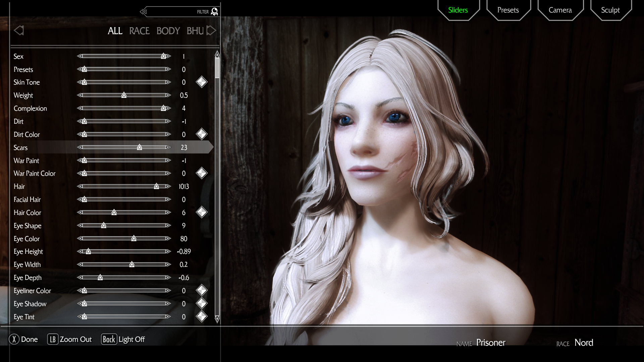The width and height of the screenshot is (644, 362).
Task: Go to previous category with left arrow
Action: 19,31
